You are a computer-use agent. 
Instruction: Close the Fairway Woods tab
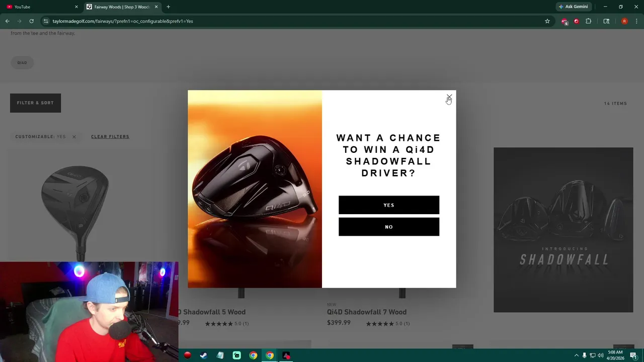tap(156, 7)
